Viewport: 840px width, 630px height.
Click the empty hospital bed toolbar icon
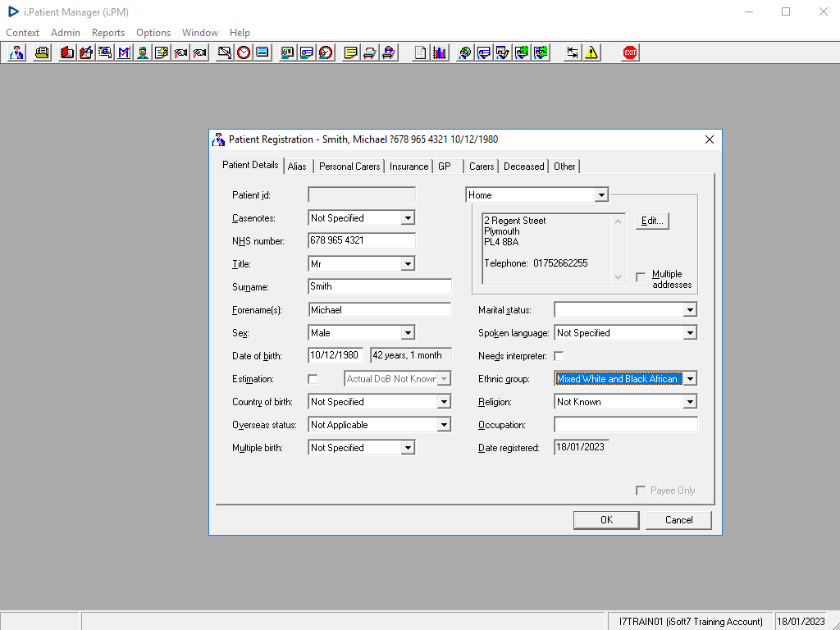(370, 52)
